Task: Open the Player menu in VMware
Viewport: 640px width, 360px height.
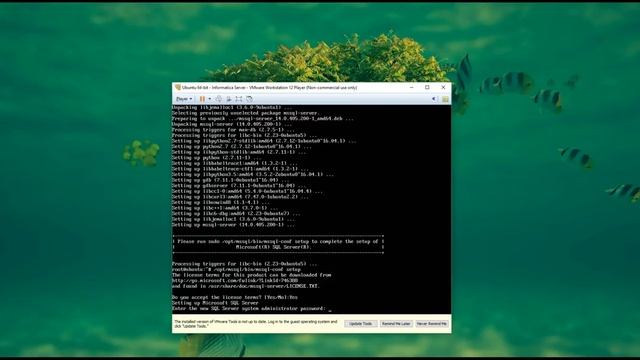Action: 184,99
